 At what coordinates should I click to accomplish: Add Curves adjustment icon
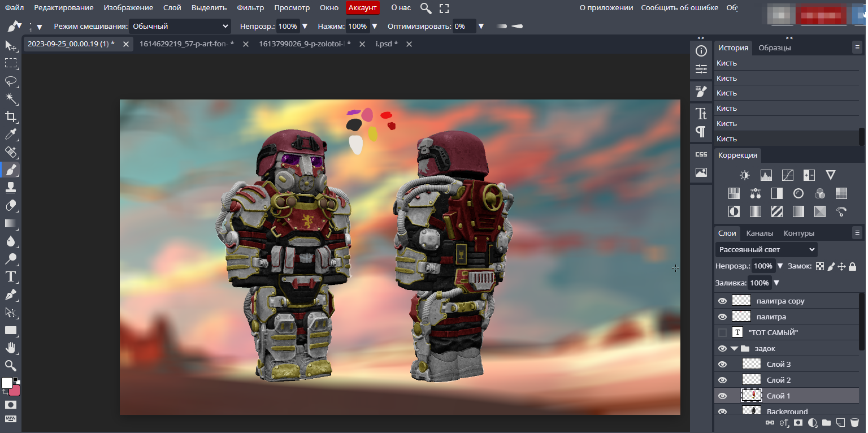click(x=788, y=175)
